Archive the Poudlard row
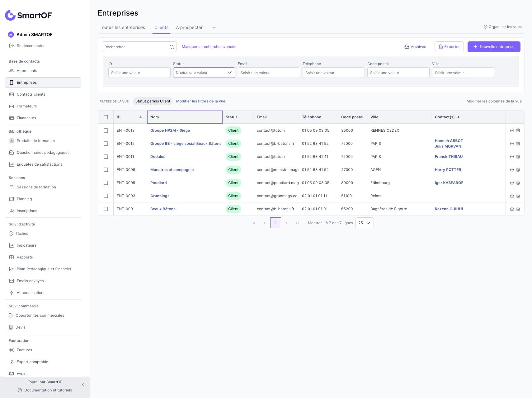The image size is (532, 398). [512, 183]
